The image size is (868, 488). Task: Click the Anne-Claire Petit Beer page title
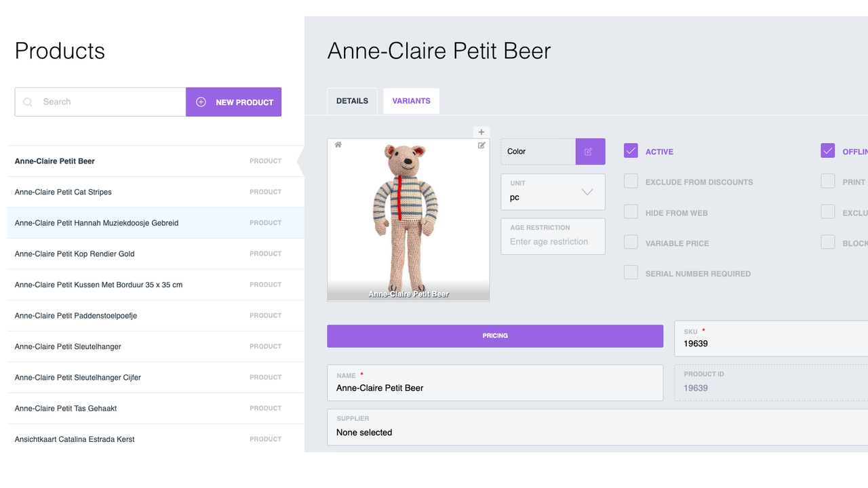coord(439,51)
